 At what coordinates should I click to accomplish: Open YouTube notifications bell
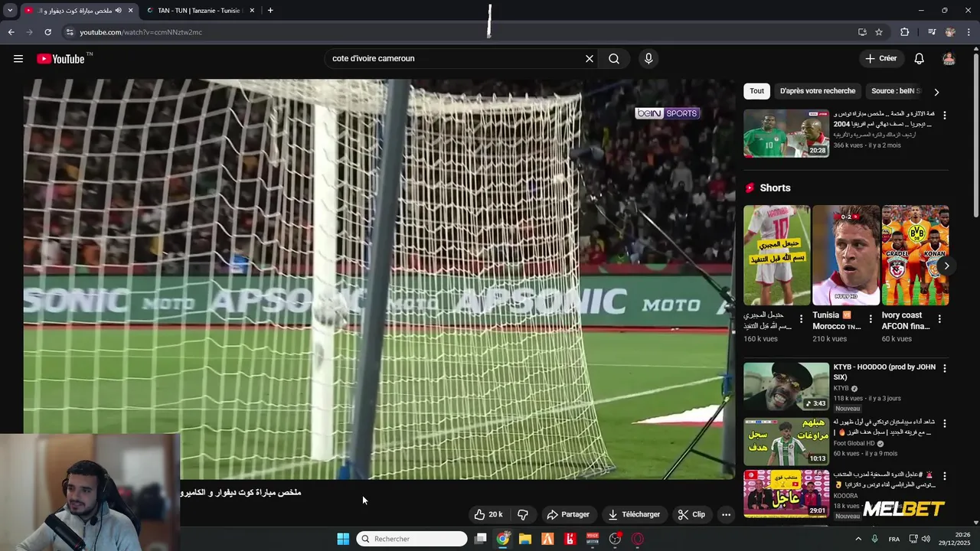point(920,59)
